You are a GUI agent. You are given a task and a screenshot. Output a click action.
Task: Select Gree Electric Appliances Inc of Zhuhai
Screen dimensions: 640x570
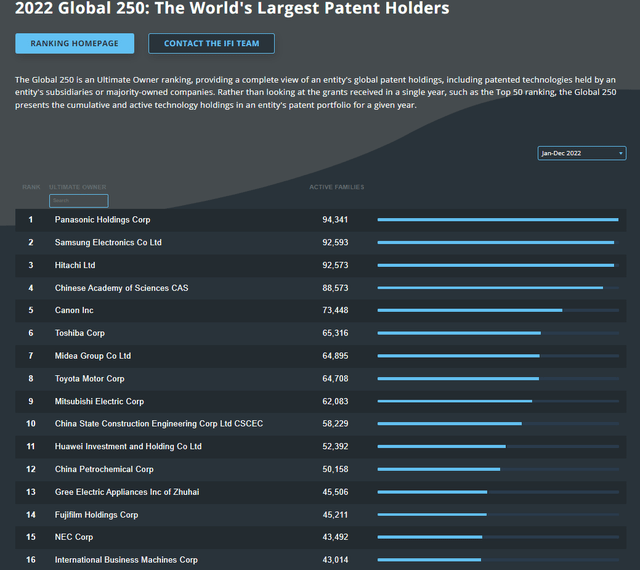click(127, 492)
